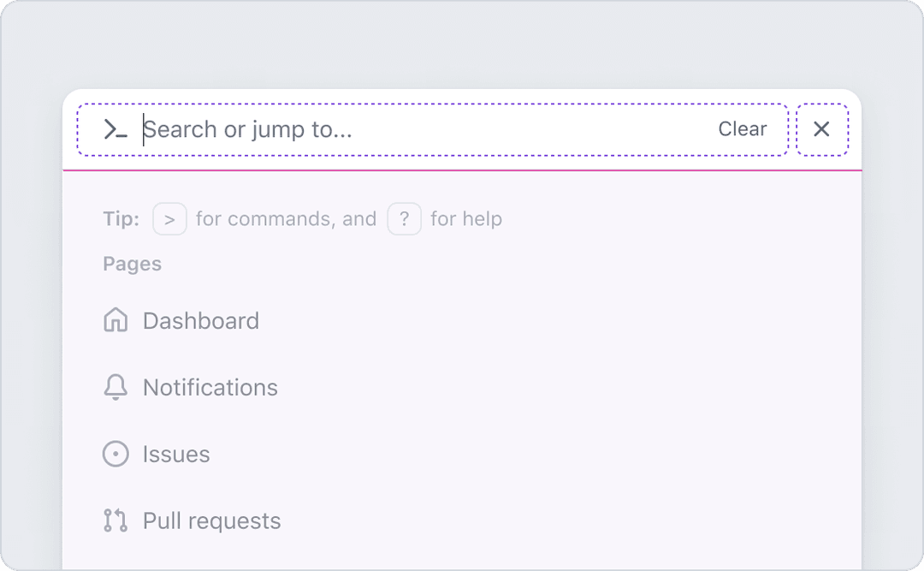Click the pink divider under search bar

(462, 170)
